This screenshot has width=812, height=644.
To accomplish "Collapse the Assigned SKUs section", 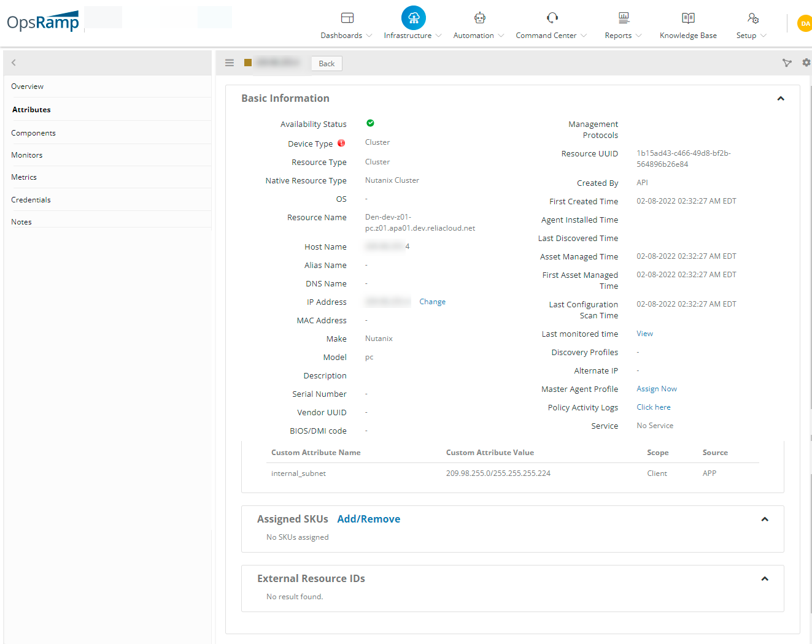I will click(765, 519).
